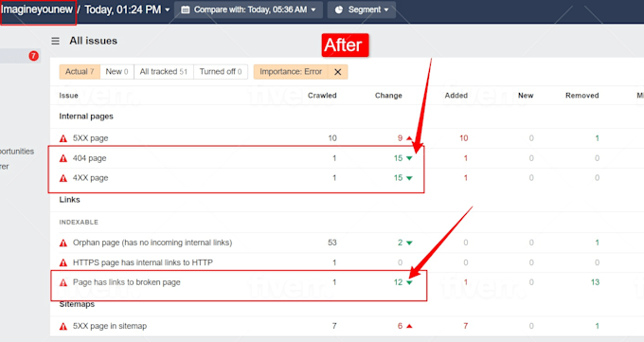The image size is (644, 342).
Task: Click the Sitemaps section heading
Action: [77, 304]
